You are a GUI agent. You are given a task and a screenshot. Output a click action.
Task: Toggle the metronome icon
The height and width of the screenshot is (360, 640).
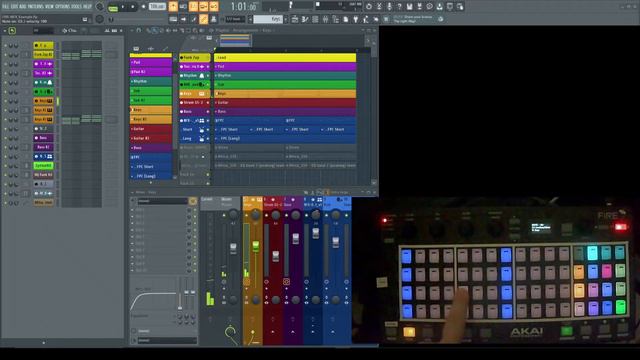[173, 6]
